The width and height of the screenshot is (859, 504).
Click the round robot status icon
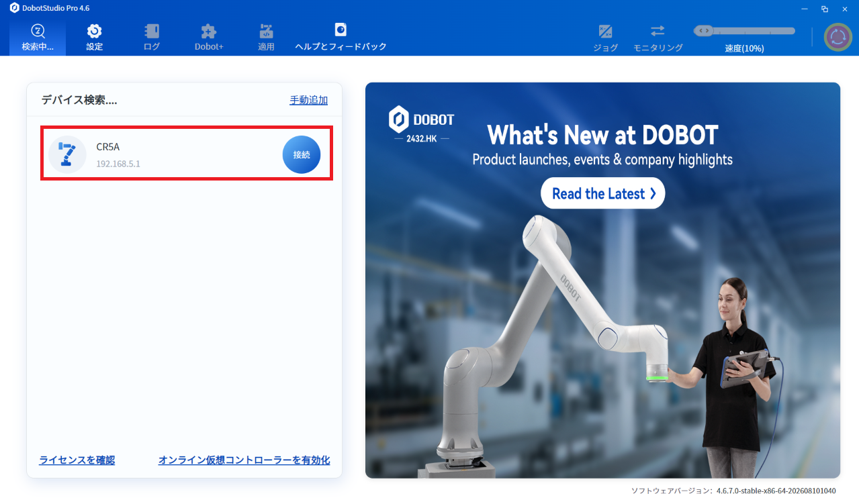(x=838, y=37)
